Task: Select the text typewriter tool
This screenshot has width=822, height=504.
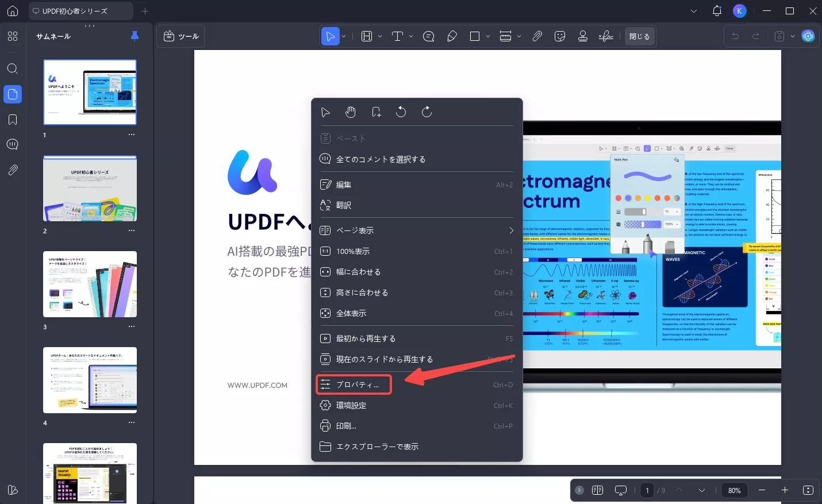Action: (397, 36)
